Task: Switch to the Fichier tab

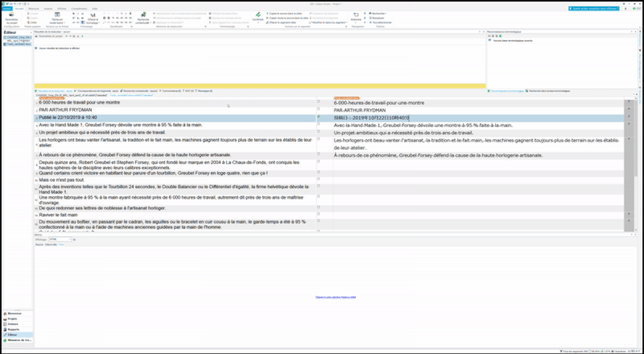Action: tap(6, 9)
